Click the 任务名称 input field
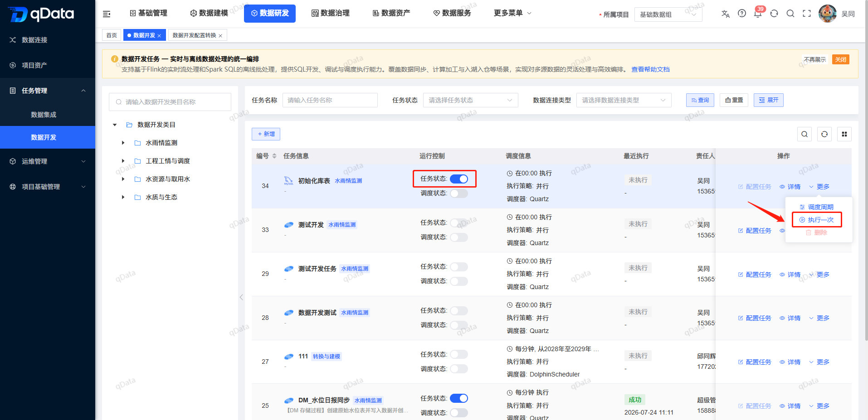The image size is (868, 420). click(x=330, y=100)
